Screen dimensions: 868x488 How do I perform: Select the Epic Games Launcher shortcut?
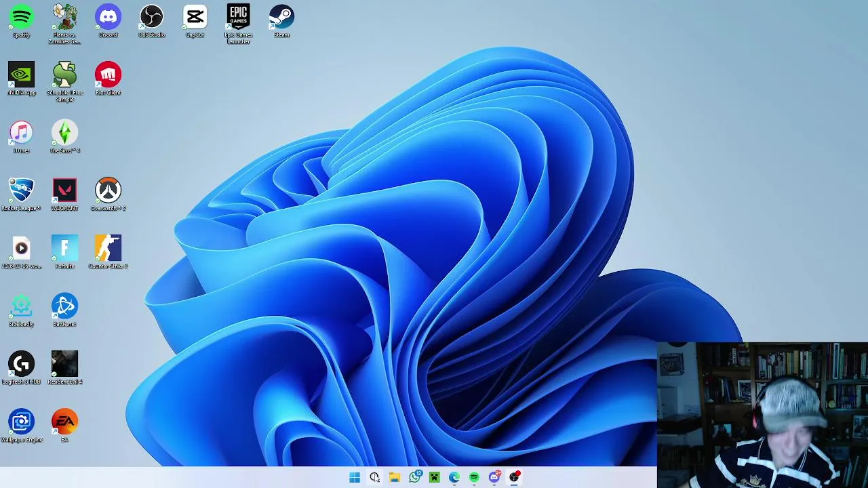pyautogui.click(x=238, y=24)
